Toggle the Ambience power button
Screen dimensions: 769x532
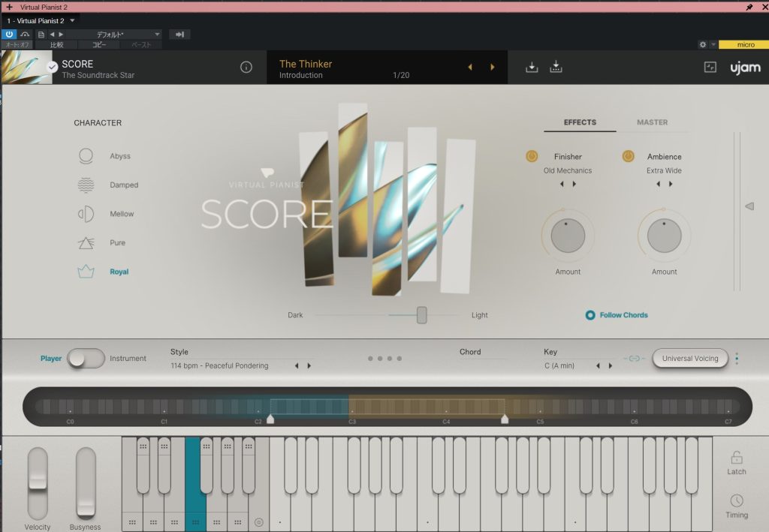tap(629, 156)
